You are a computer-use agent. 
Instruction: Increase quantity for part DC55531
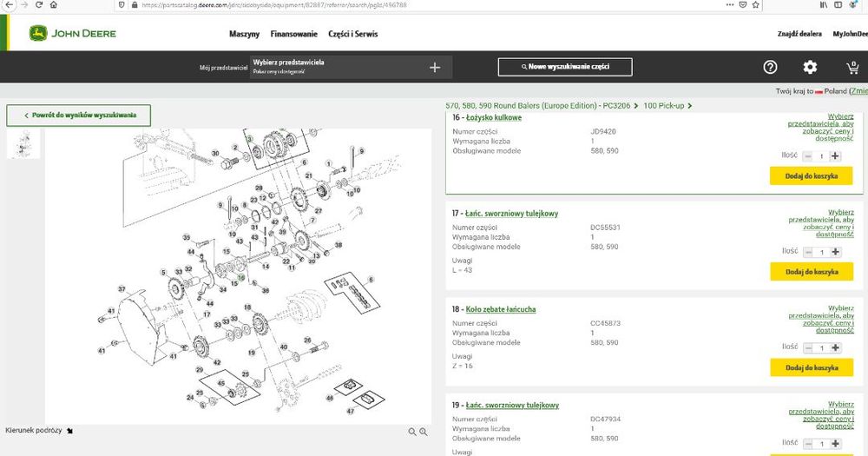point(835,252)
